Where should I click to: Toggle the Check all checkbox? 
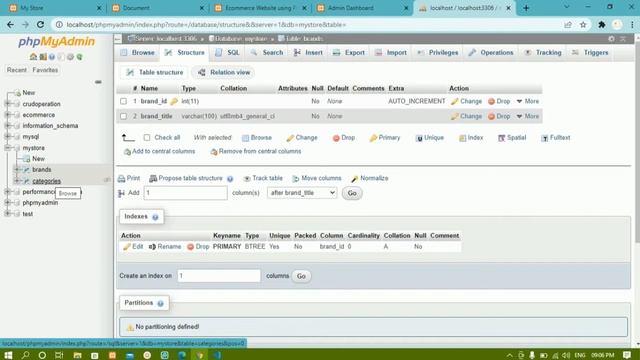[147, 138]
